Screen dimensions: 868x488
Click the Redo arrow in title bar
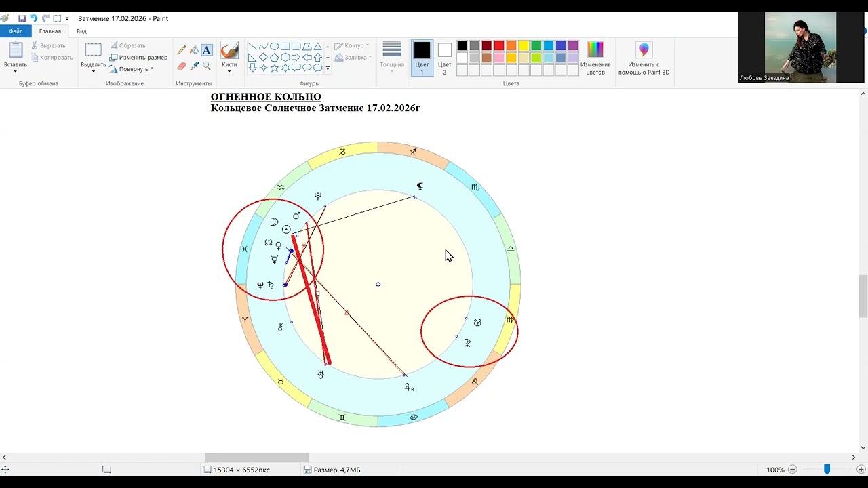click(x=46, y=18)
